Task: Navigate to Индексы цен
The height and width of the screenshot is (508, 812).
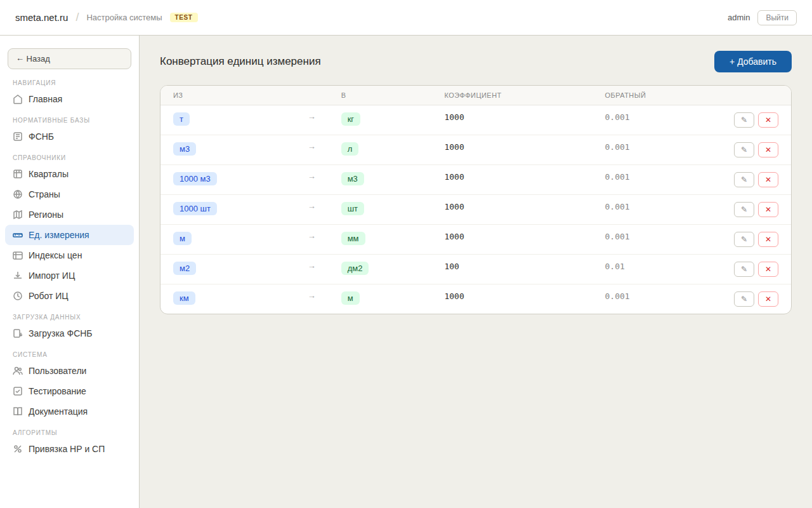Action: pyautogui.click(x=55, y=255)
